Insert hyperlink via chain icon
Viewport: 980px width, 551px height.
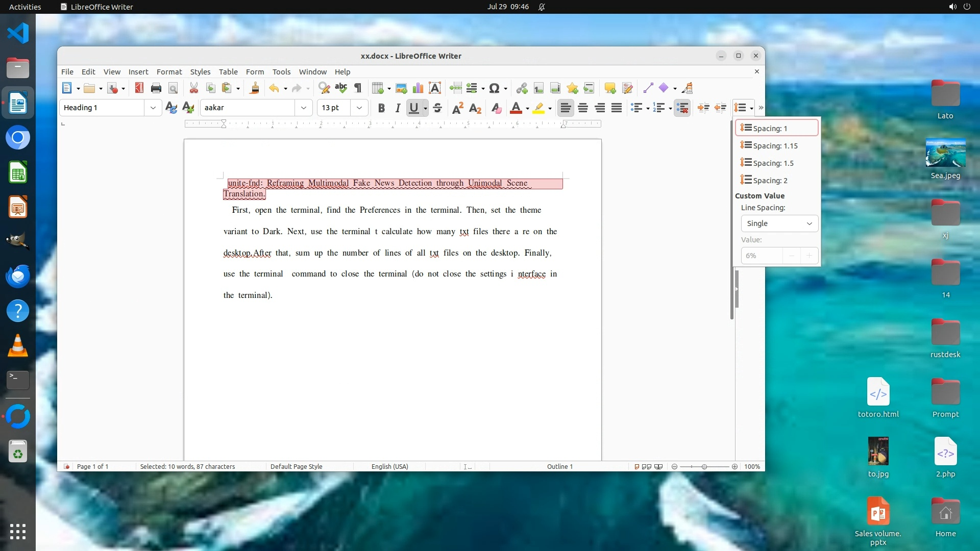pyautogui.click(x=521, y=88)
